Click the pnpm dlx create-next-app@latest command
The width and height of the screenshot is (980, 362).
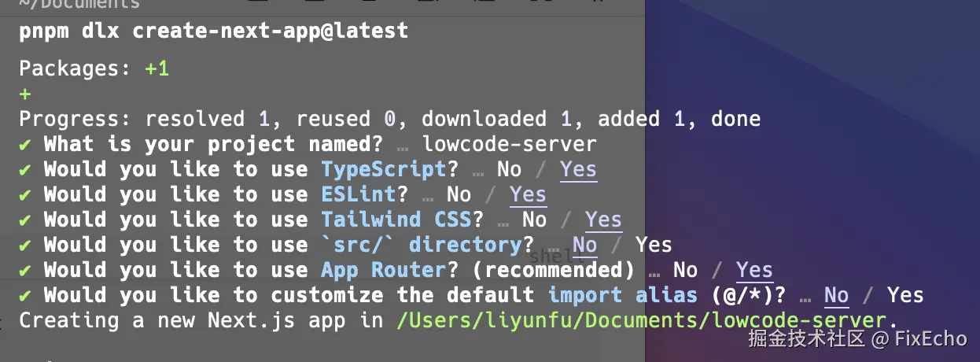pos(213,31)
